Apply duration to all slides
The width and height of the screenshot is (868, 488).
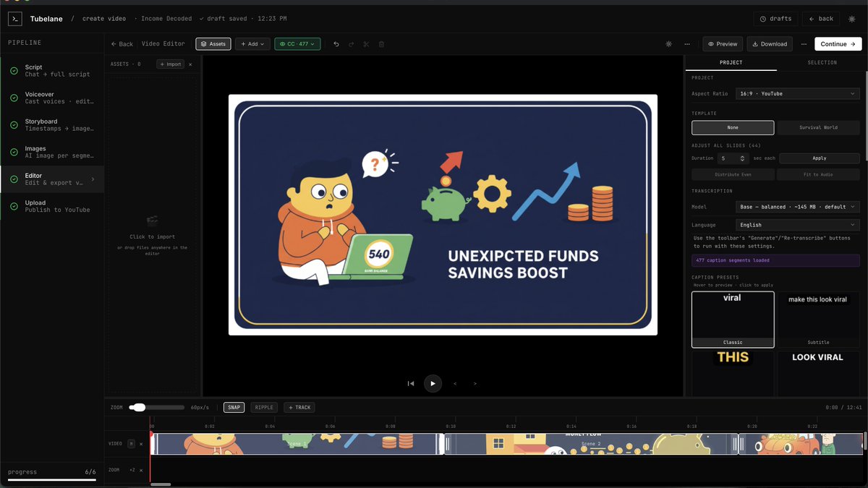[820, 158]
